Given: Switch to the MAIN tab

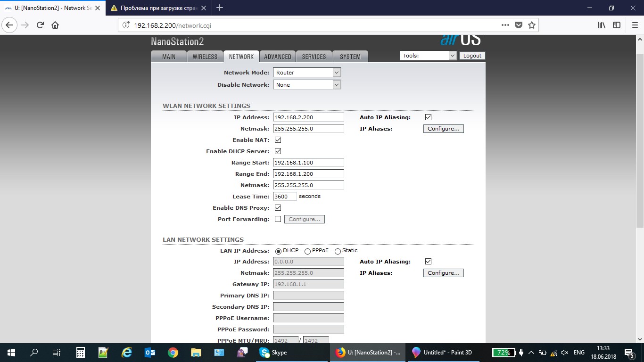Looking at the screenshot, I should pos(169,57).
